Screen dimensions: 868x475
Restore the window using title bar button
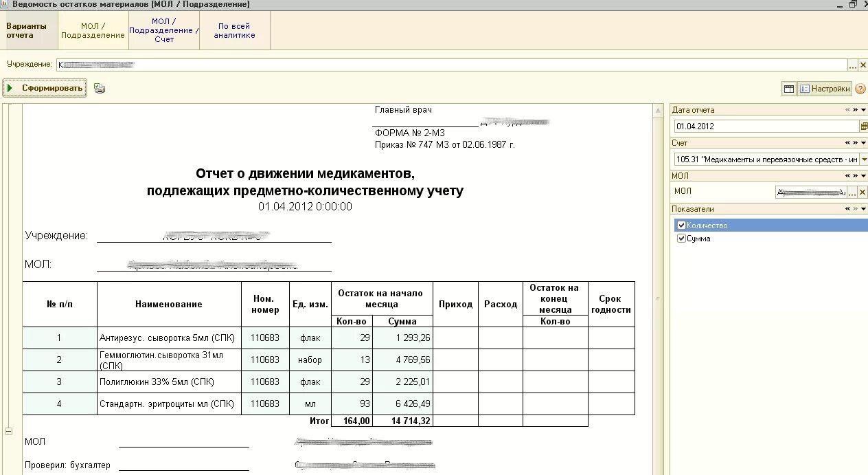[854, 4]
